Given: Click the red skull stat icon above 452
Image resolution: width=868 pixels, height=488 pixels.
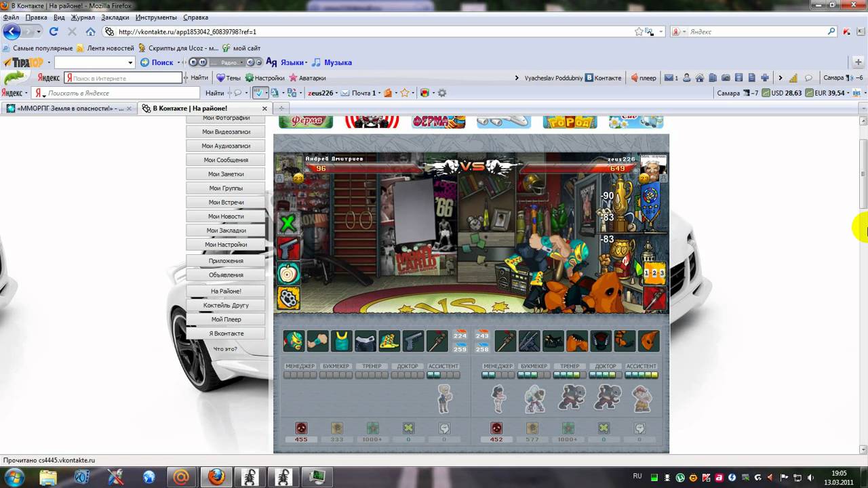Looking at the screenshot, I should (496, 428).
